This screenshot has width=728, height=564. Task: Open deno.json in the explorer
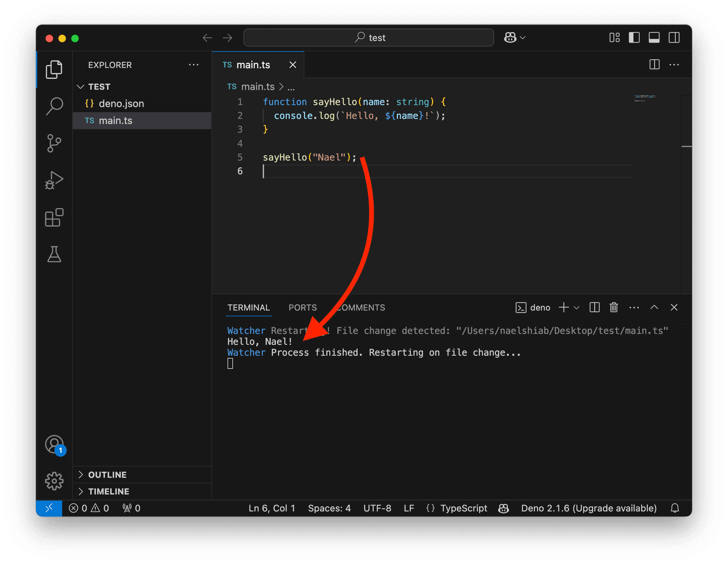tap(142, 103)
